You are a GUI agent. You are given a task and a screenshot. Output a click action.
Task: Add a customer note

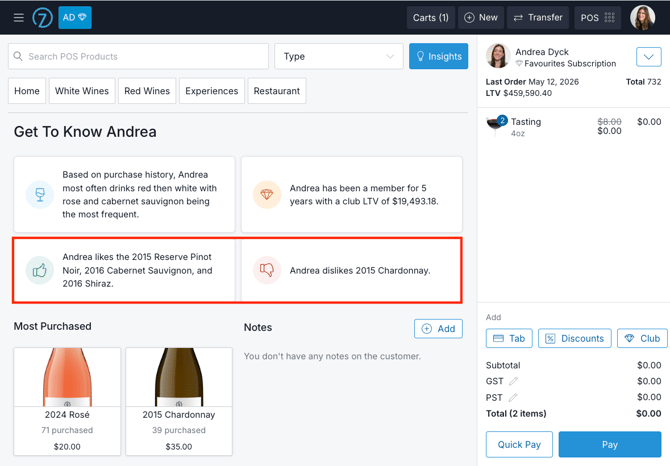(438, 328)
